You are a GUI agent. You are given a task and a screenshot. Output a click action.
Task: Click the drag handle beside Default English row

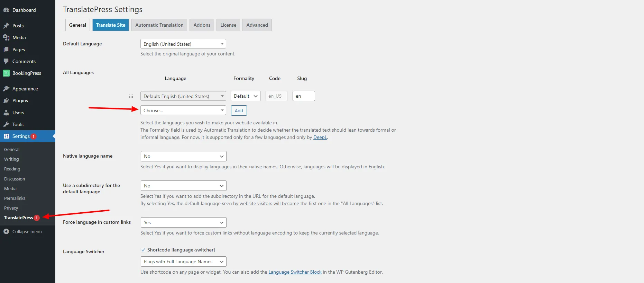[131, 96]
